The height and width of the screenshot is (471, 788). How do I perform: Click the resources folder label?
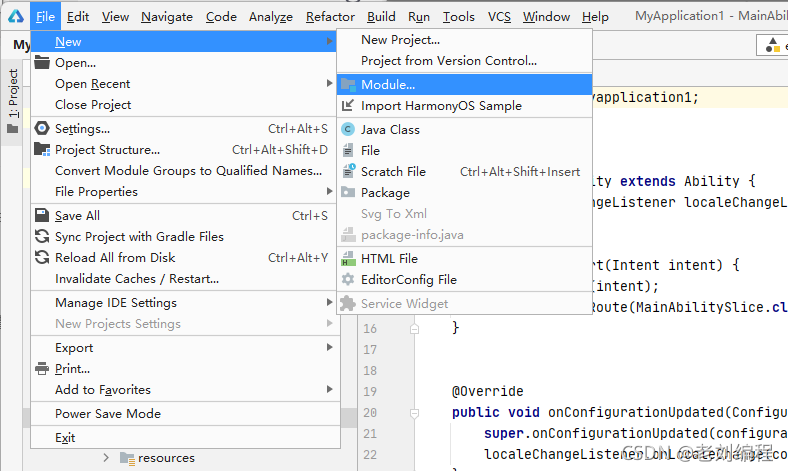pyautogui.click(x=166, y=458)
